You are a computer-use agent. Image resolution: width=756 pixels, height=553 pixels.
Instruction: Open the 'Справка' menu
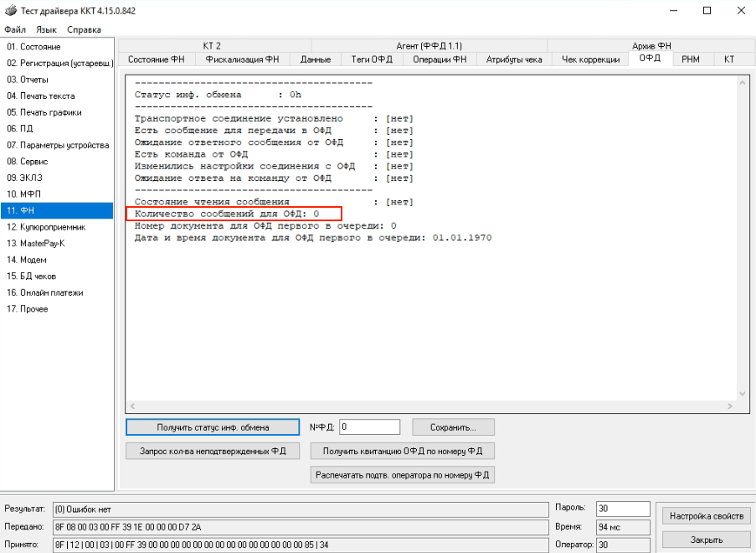pyautogui.click(x=84, y=29)
